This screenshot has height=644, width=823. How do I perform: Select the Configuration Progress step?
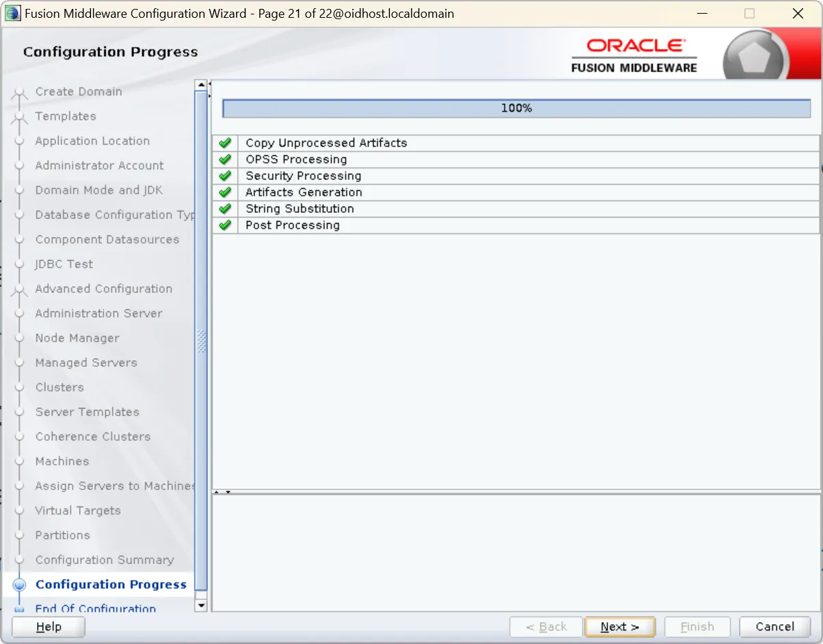111,584
